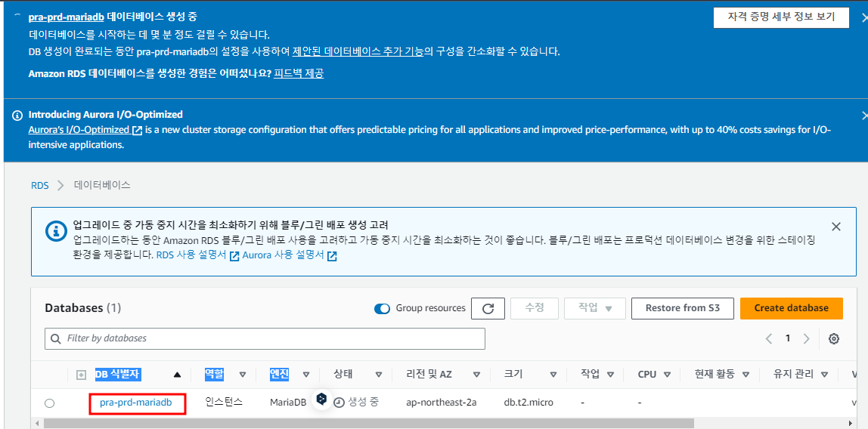868x429 pixels.
Task: Click the info icon in blue/green banner
Action: click(x=55, y=230)
